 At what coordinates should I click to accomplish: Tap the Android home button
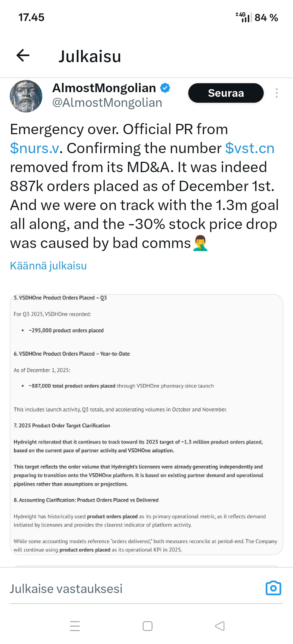[x=147, y=626]
